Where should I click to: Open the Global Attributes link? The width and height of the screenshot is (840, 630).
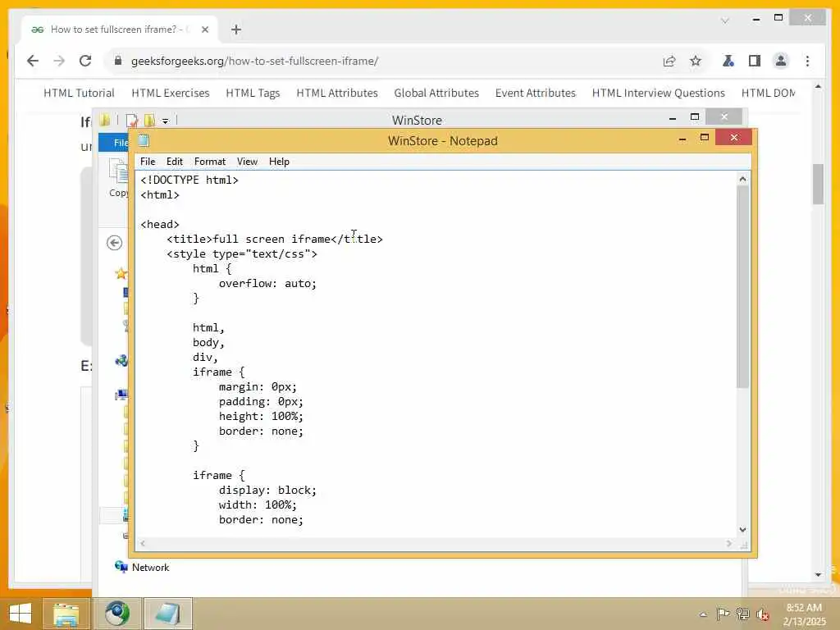(x=436, y=93)
